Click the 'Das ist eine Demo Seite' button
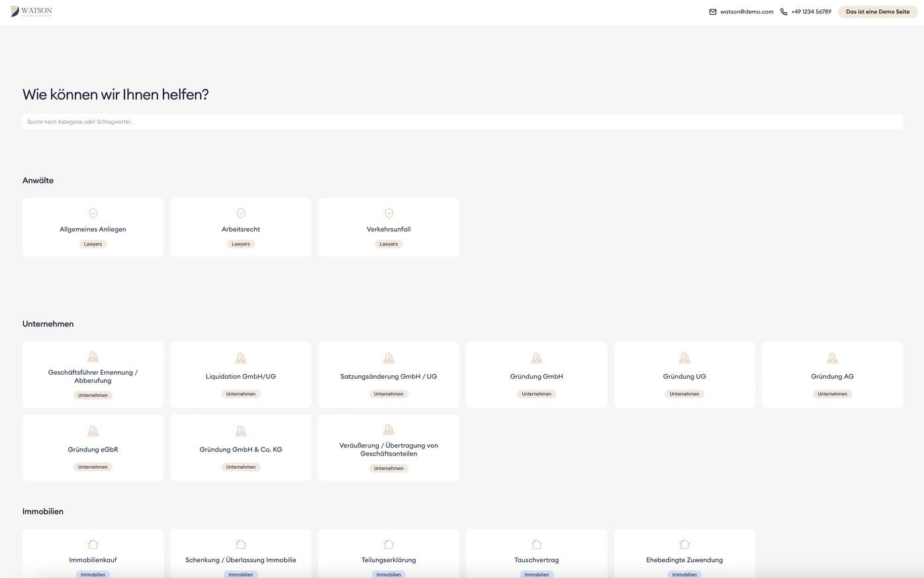Screen dimensions: 924x578 click(x=878, y=12)
